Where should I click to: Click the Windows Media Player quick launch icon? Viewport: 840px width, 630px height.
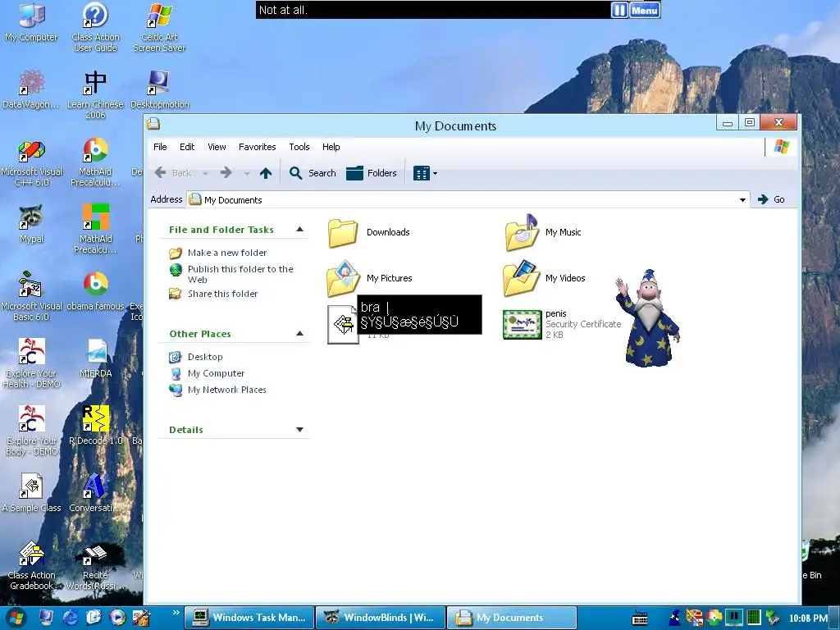tap(117, 618)
